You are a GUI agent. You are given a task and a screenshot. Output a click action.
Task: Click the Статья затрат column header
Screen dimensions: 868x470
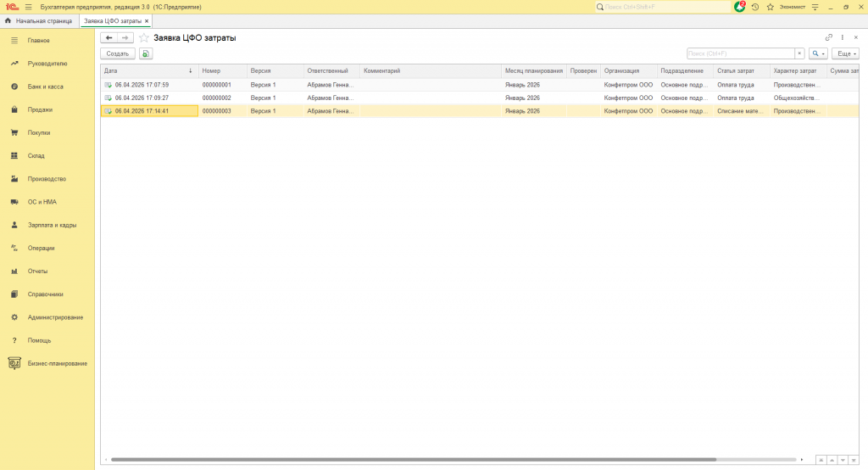(x=742, y=71)
